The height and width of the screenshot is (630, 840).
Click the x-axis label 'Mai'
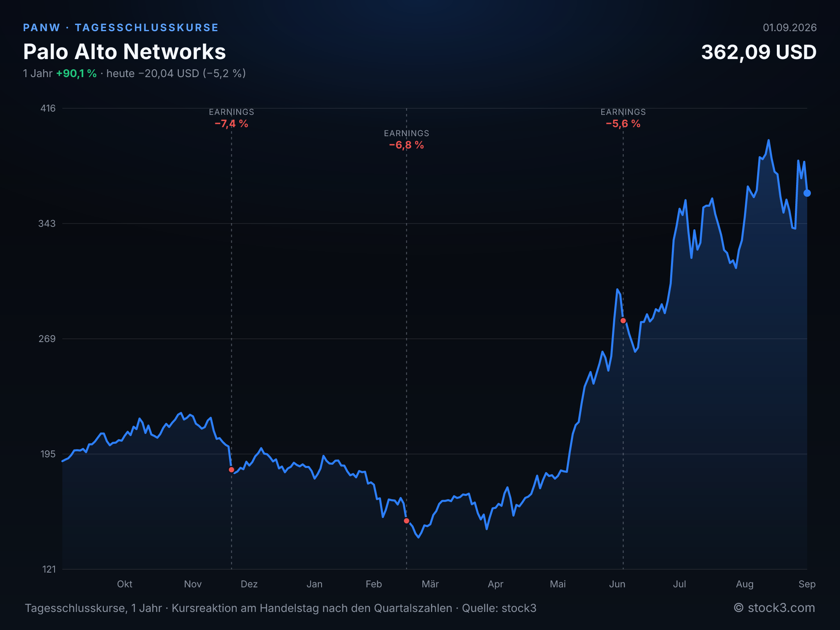tap(558, 584)
